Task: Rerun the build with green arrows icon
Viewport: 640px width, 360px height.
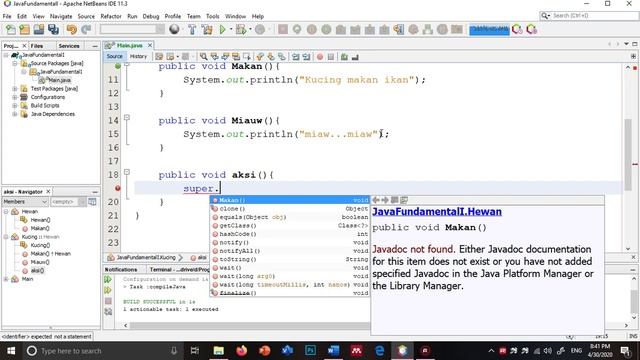Action: click(x=108, y=279)
